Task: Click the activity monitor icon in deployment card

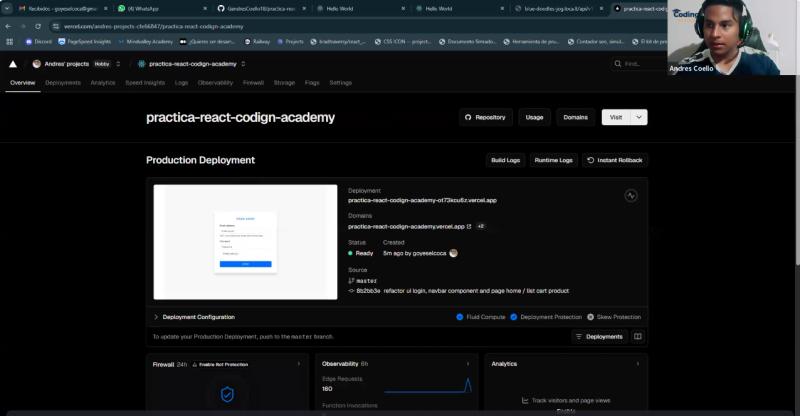Action: 631,195
